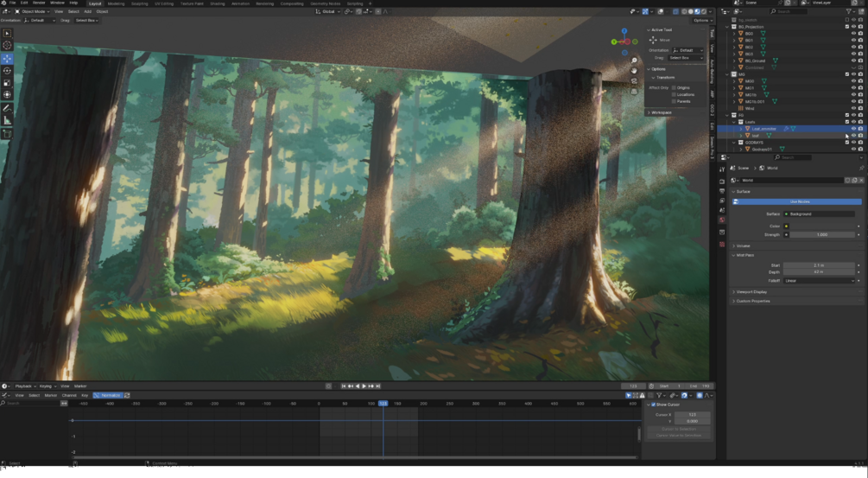Viewport: 868px width, 478px height.
Task: Select the Measure tool
Action: [x=7, y=120]
